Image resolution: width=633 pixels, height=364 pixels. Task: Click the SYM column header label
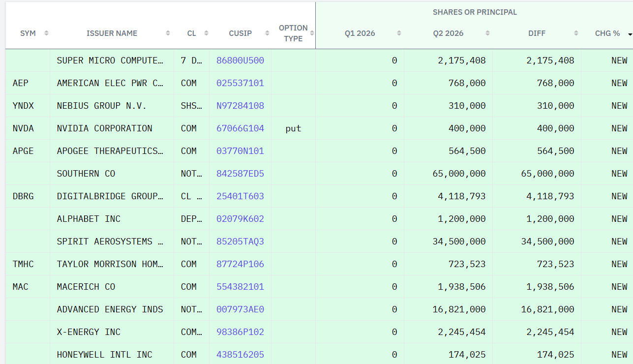pyautogui.click(x=28, y=33)
